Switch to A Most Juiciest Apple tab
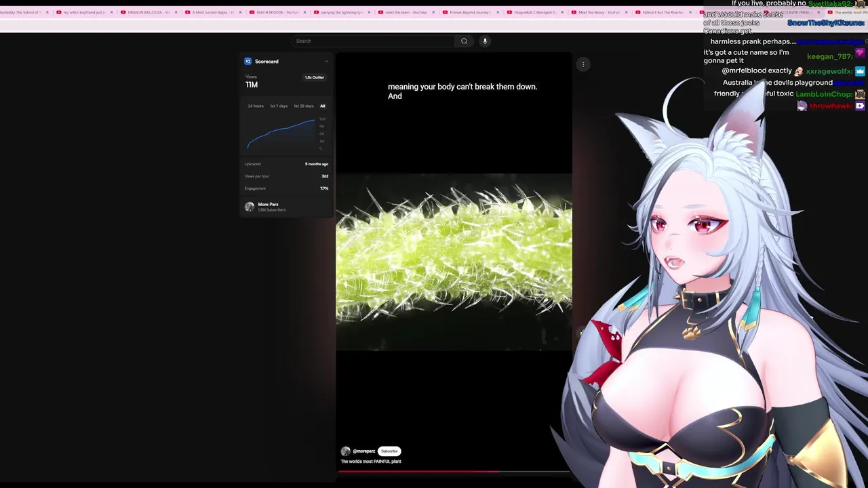This screenshot has height=488, width=868. (x=213, y=12)
